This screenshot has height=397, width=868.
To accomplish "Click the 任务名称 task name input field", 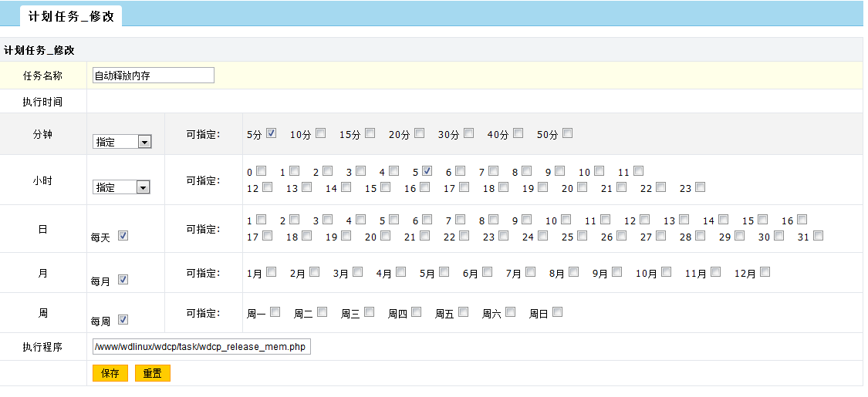I will 152,76.
